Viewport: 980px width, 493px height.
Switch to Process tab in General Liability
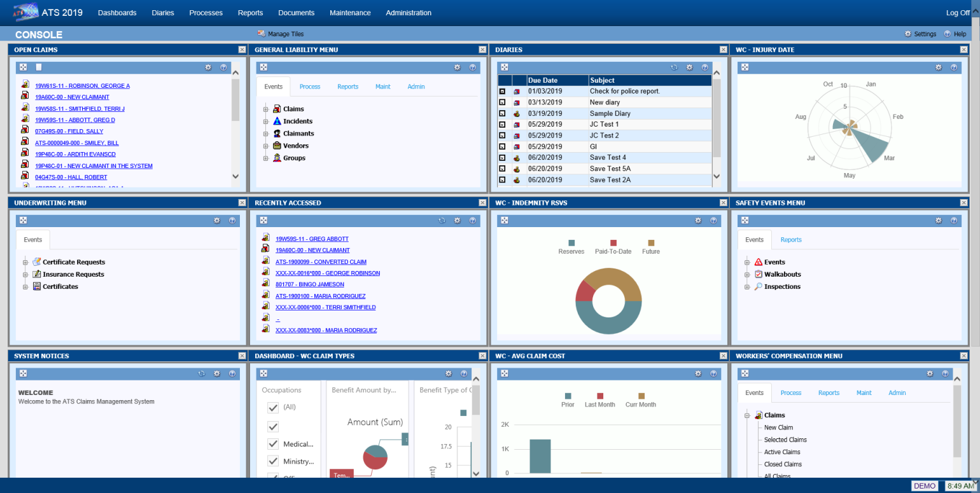[310, 87]
